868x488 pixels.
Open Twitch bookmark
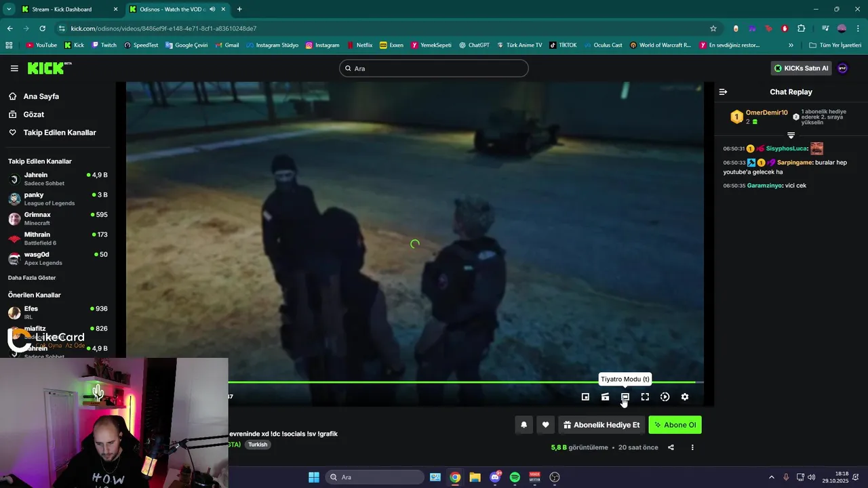(103, 45)
